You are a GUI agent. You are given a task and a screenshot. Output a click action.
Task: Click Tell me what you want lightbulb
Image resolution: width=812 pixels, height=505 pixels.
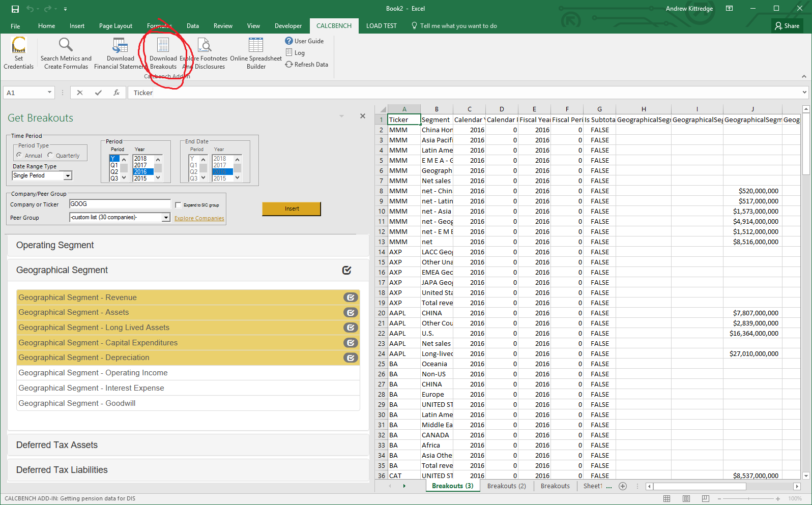pyautogui.click(x=414, y=26)
